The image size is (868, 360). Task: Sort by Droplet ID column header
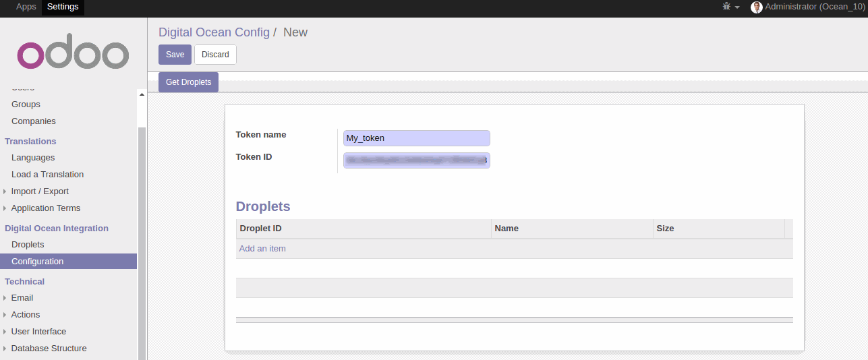pos(364,229)
